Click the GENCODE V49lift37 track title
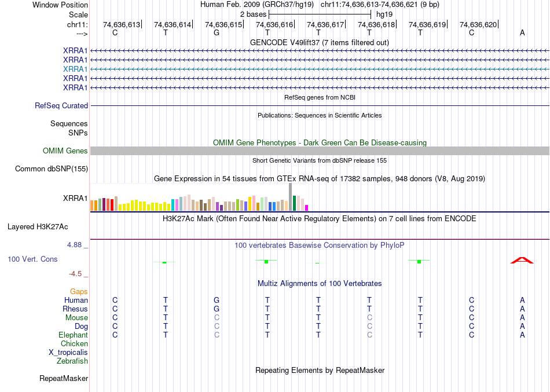Image resolution: width=550 pixels, height=392 pixels. pyautogui.click(x=320, y=42)
